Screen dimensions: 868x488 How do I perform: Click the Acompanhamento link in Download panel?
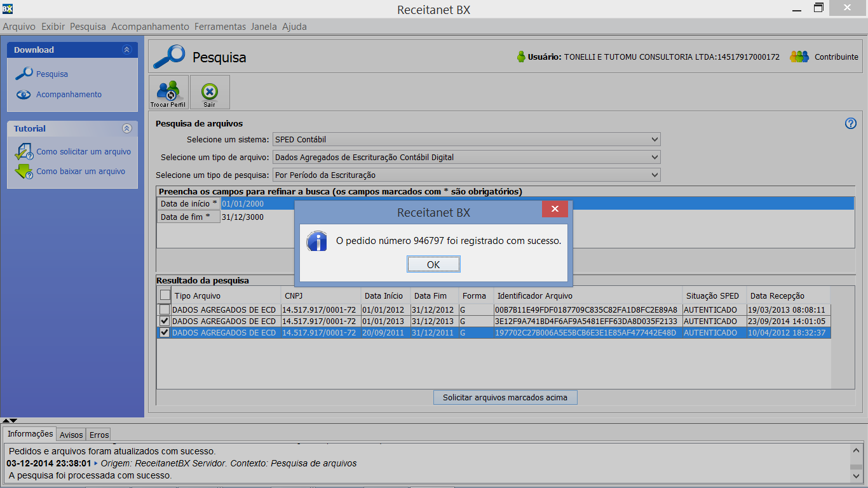tap(69, 95)
